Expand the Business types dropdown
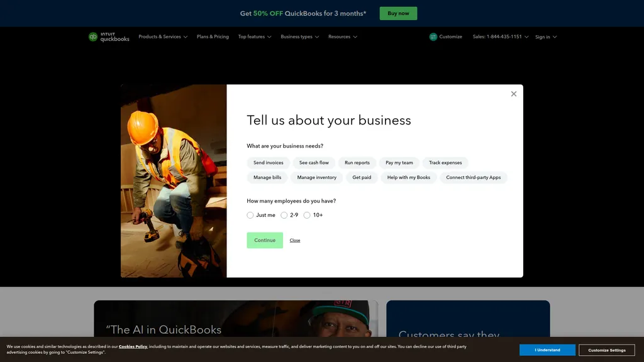This screenshot has width=644, height=362. click(300, 37)
